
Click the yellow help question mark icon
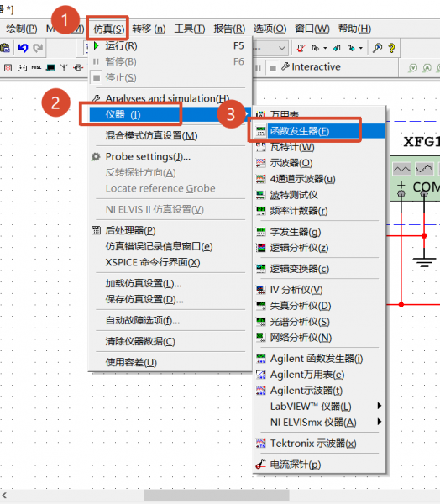[391, 48]
